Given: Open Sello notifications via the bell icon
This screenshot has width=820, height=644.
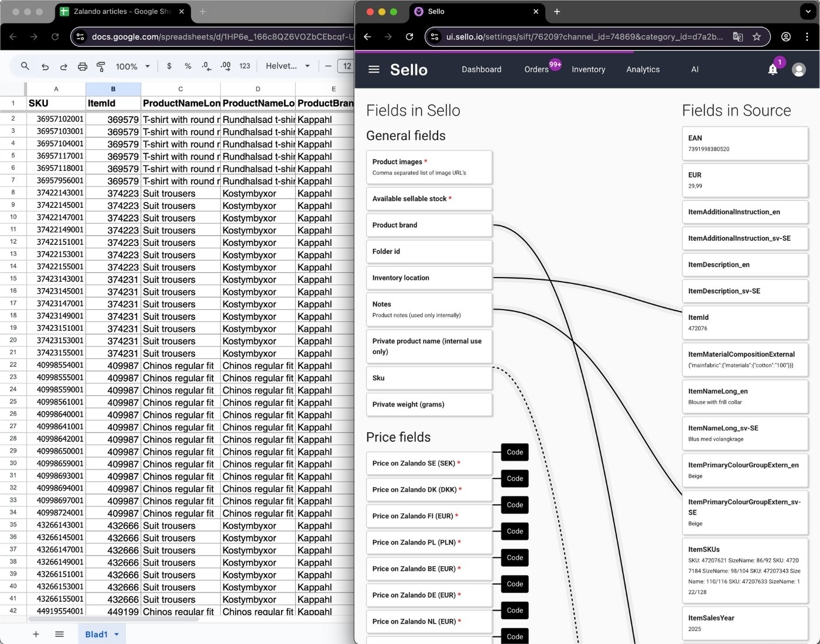Looking at the screenshot, I should tap(772, 69).
